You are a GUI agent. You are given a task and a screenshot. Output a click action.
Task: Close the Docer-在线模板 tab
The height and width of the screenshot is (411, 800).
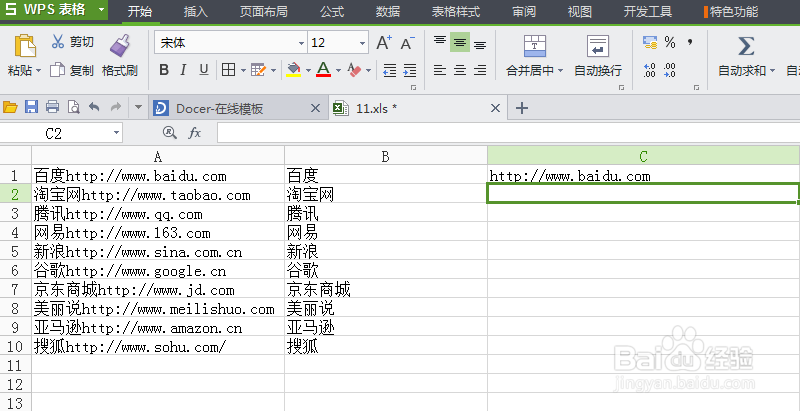pyautogui.click(x=315, y=108)
